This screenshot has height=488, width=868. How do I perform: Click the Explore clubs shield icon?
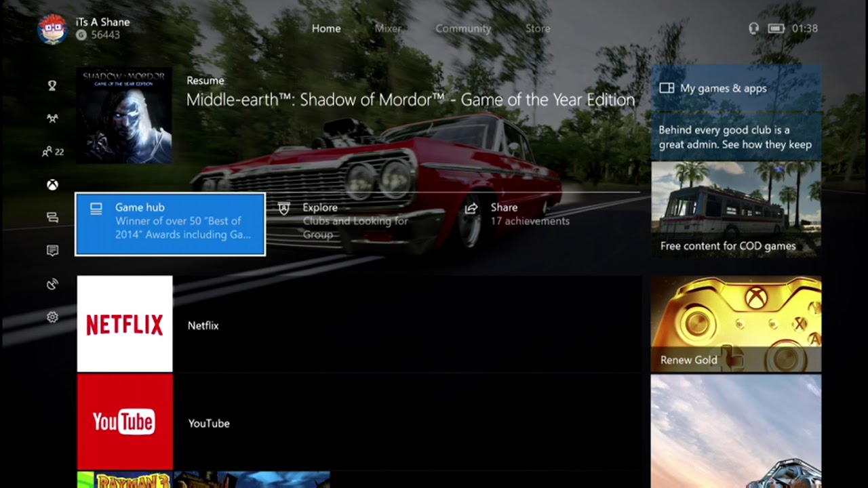click(x=284, y=208)
